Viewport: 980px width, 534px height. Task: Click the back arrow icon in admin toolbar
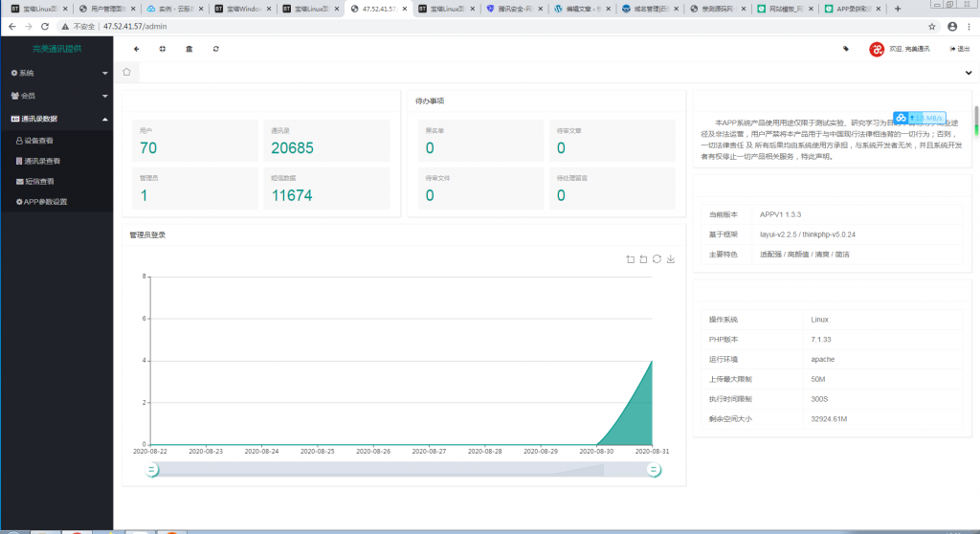136,49
